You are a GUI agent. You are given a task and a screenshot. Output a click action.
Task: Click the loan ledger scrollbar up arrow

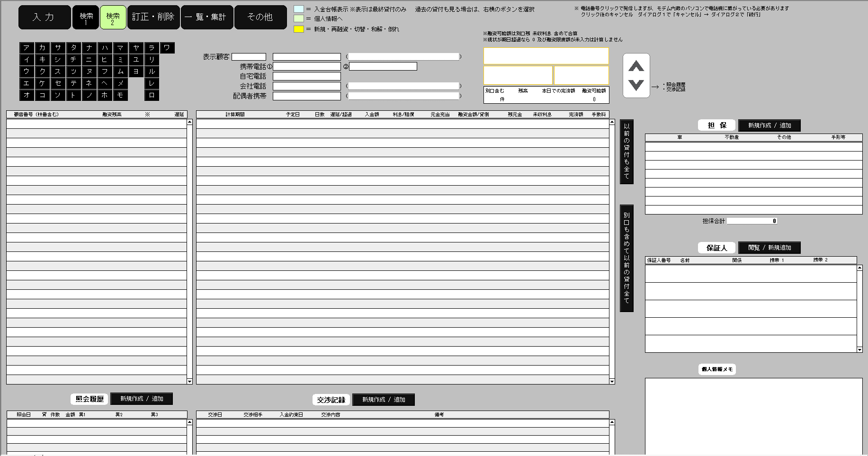point(612,122)
